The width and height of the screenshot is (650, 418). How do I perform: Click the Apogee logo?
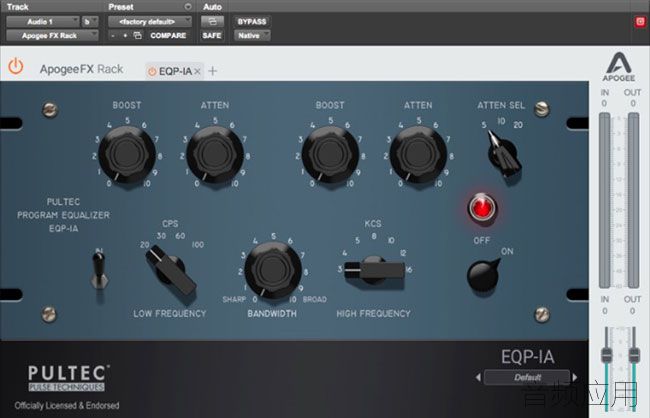618,67
